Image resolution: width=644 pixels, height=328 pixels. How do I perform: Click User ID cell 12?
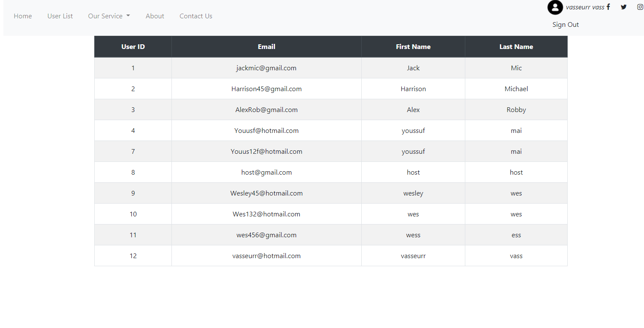pyautogui.click(x=133, y=256)
